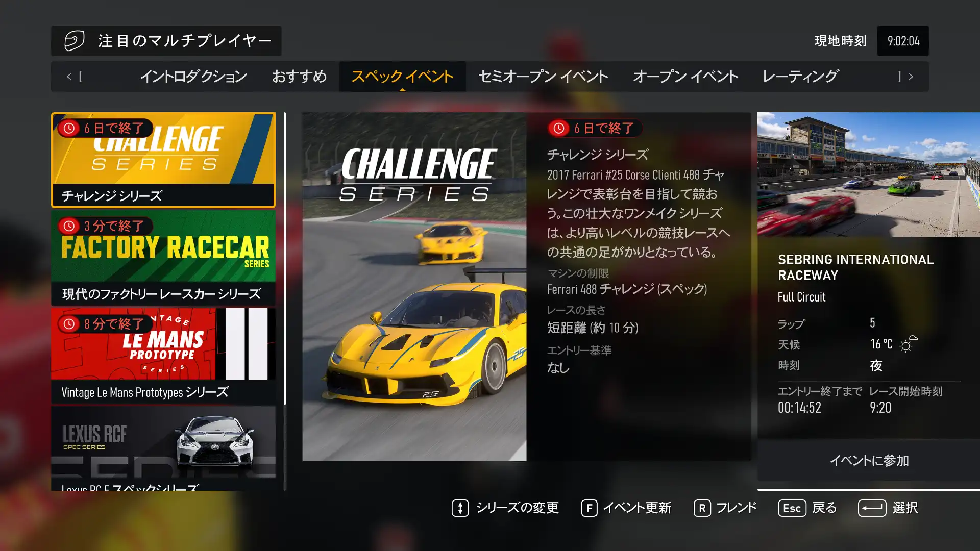980x551 pixels.
Task: Click the R key icon for フレンド
Action: click(x=702, y=508)
